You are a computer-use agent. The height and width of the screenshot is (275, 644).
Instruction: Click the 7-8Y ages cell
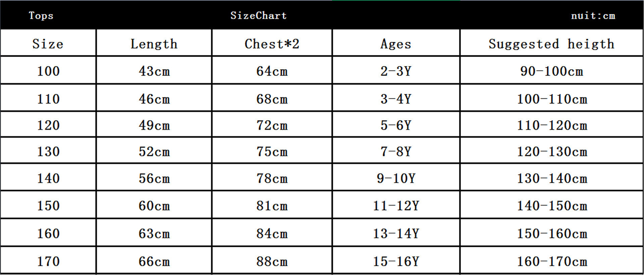pyautogui.click(x=396, y=152)
